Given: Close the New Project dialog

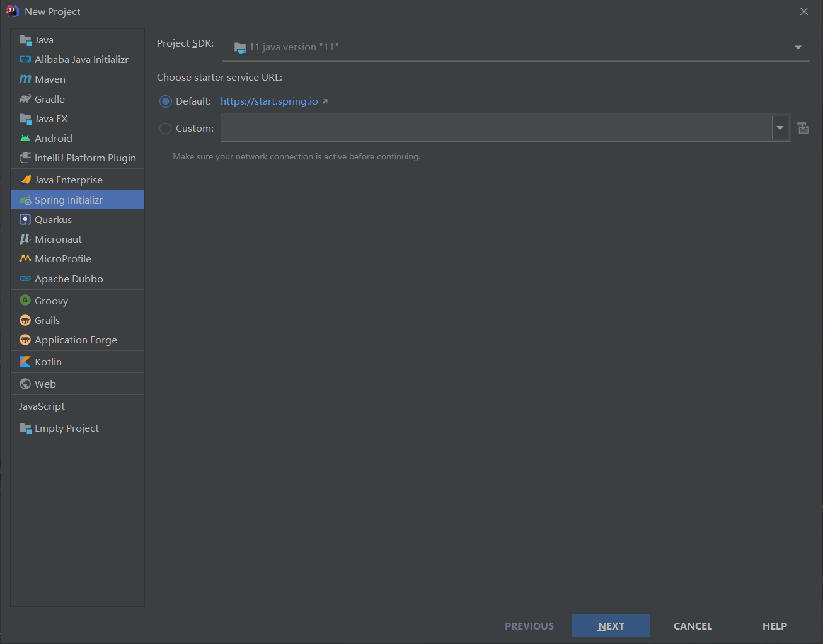Looking at the screenshot, I should coord(804,11).
